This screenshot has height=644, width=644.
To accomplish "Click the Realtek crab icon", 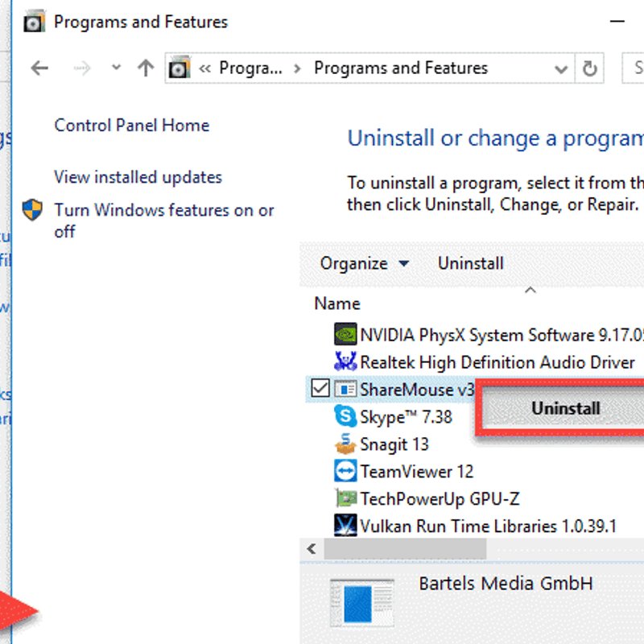I will [345, 361].
